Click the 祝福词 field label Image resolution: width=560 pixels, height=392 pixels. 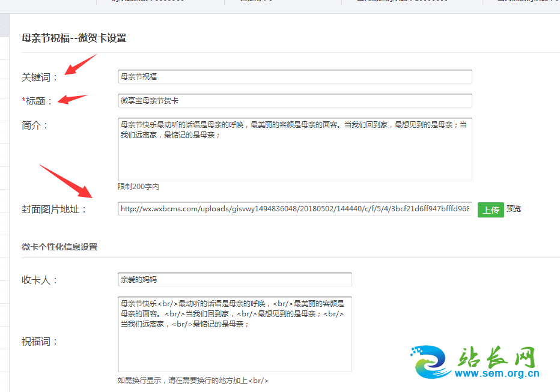pos(40,342)
